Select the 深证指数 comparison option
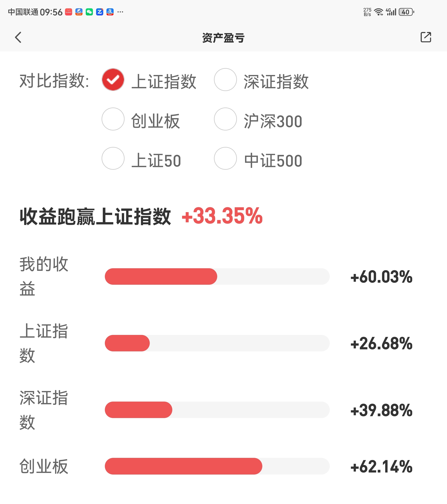The height and width of the screenshot is (504, 447). pyautogui.click(x=225, y=80)
